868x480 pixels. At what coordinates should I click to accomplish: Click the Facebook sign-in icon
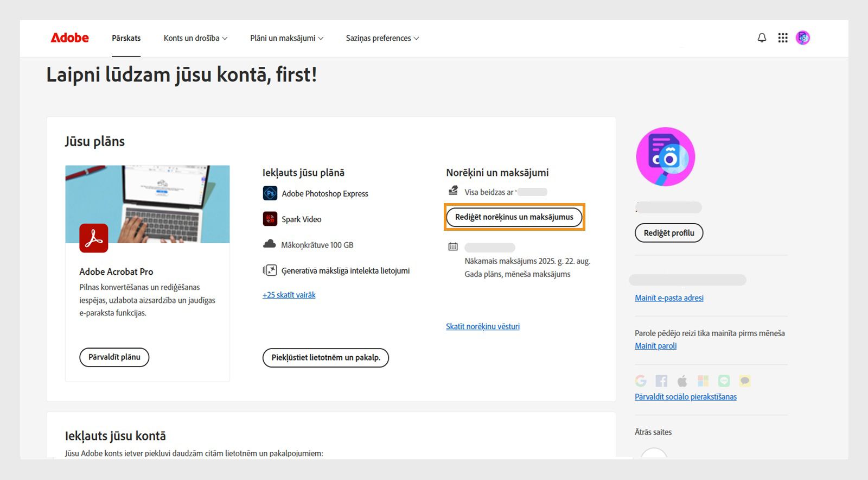pos(661,381)
